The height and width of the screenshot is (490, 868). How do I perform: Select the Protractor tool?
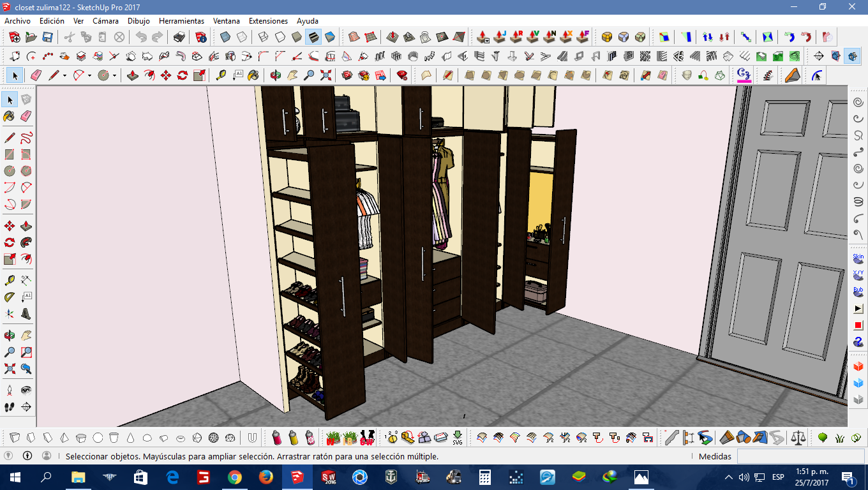[10, 297]
